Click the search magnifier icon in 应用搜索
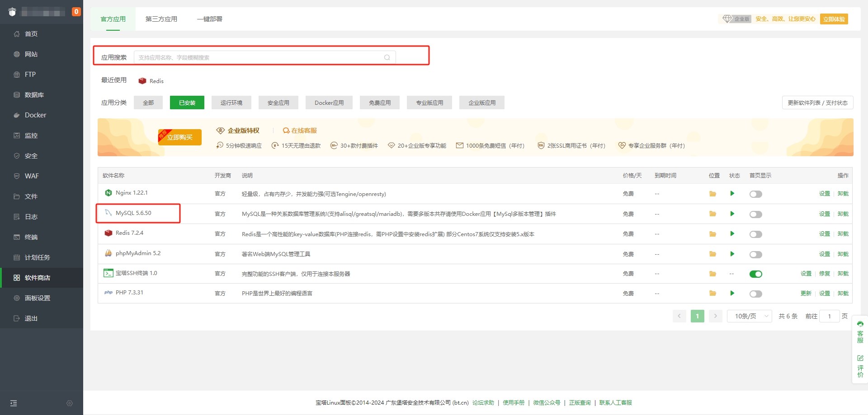Screen dimensions: 868x415 [387, 57]
